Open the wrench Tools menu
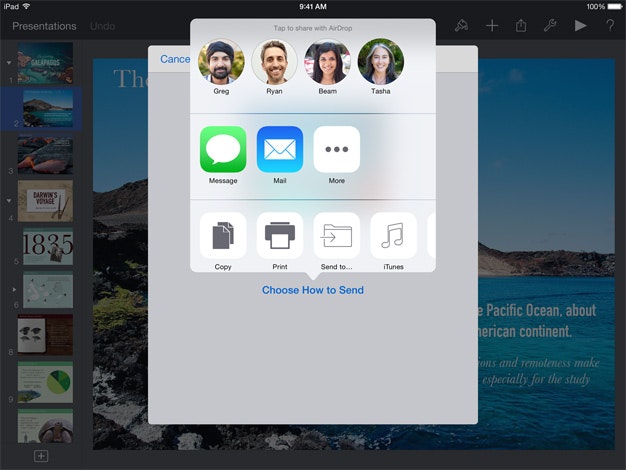 coord(550,26)
